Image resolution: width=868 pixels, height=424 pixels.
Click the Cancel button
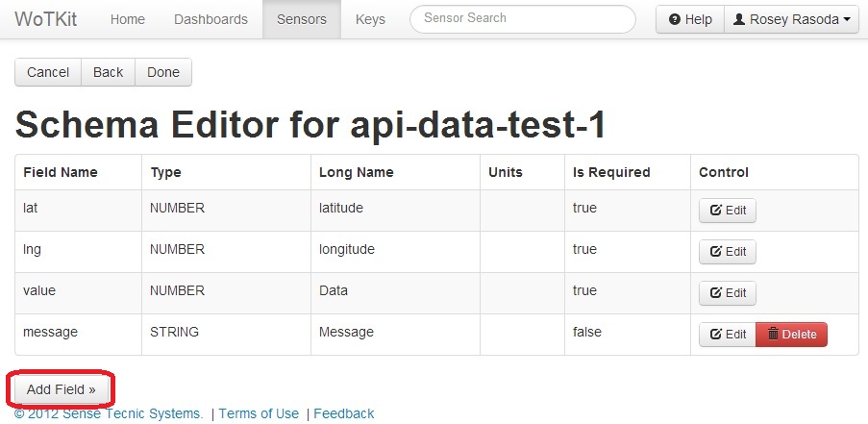pos(48,72)
